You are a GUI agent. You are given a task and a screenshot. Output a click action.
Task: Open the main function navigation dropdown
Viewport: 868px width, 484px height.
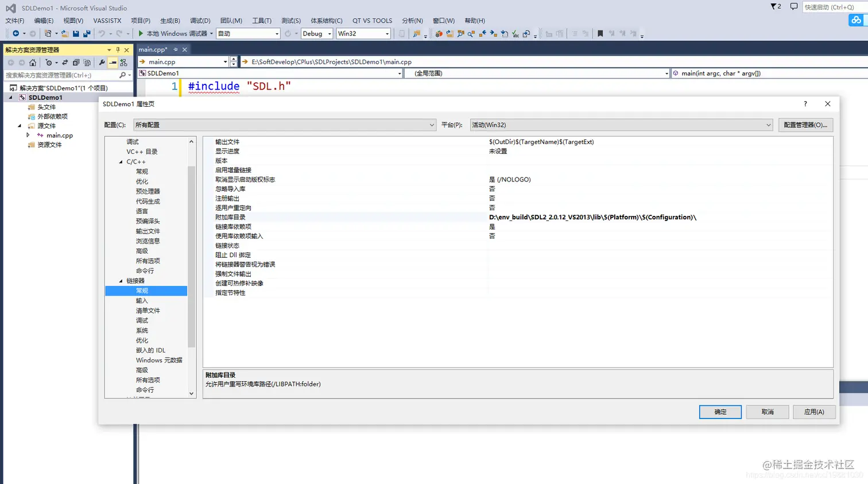[x=769, y=73]
